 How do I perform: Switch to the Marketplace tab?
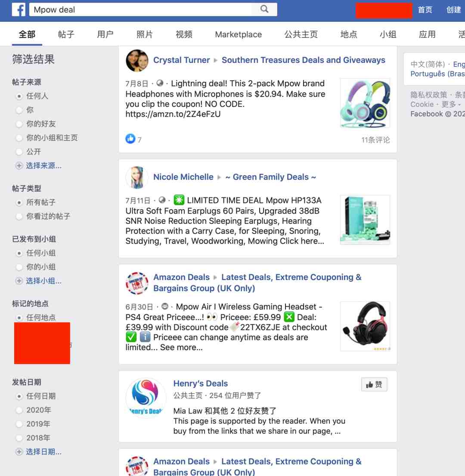click(239, 34)
